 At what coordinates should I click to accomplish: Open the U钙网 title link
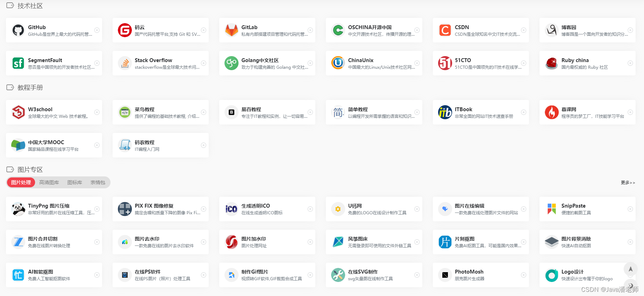click(355, 206)
